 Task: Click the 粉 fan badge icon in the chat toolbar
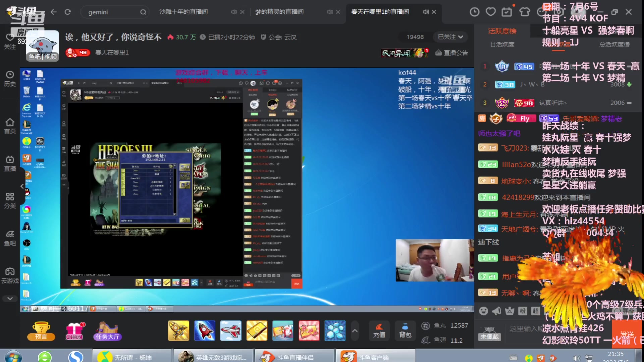pos(523,311)
